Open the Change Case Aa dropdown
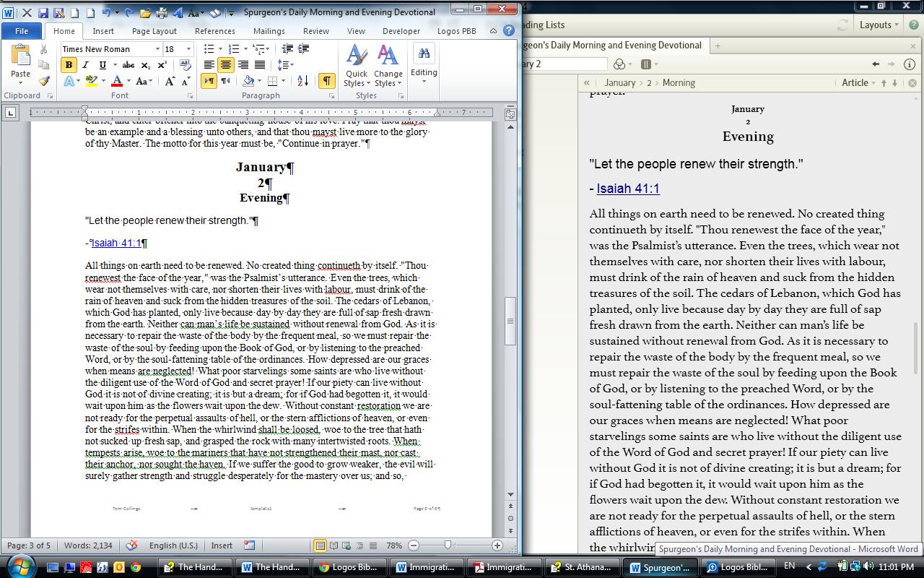 click(143, 82)
